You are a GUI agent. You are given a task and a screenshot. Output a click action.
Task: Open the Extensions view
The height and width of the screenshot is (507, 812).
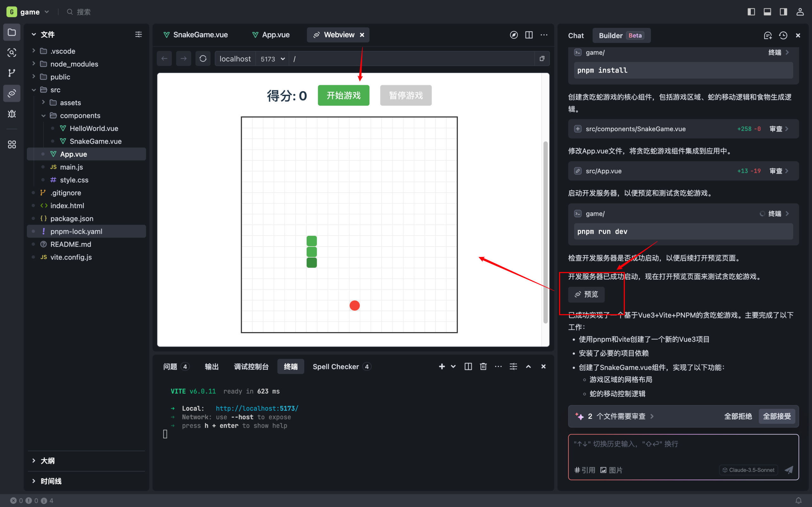pyautogui.click(x=12, y=144)
